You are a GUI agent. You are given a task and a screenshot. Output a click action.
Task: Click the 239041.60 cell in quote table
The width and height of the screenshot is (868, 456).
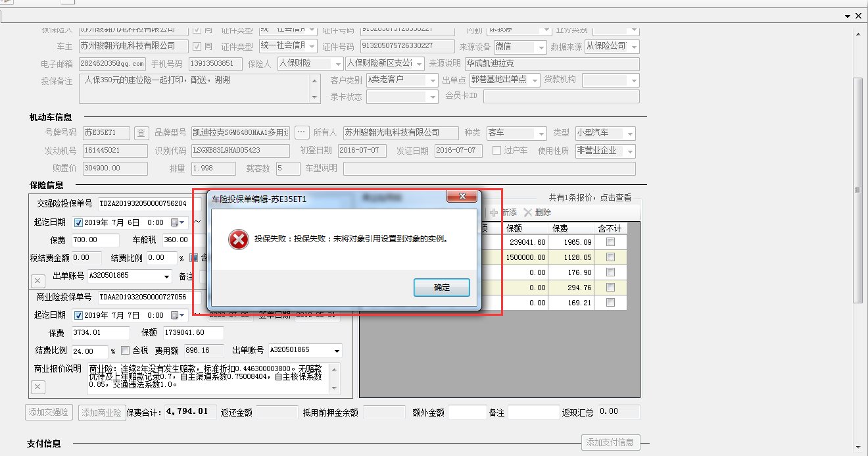pos(525,242)
